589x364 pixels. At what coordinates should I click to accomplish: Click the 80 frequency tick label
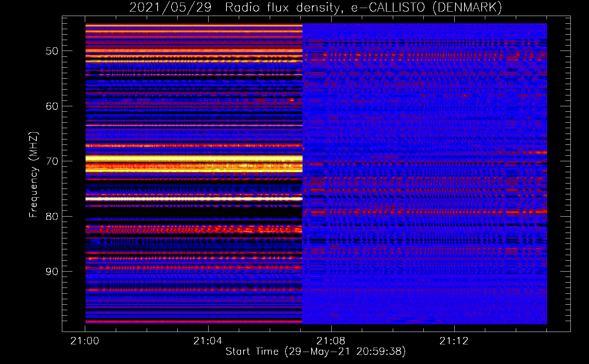[x=52, y=217]
